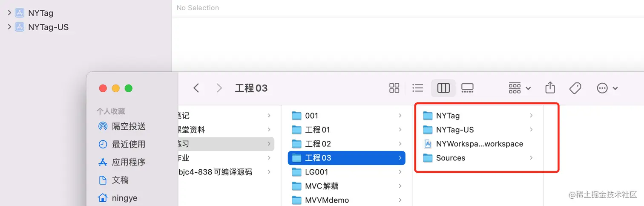This screenshot has width=644, height=206.
Task: Select the column view button
Action: pyautogui.click(x=443, y=88)
